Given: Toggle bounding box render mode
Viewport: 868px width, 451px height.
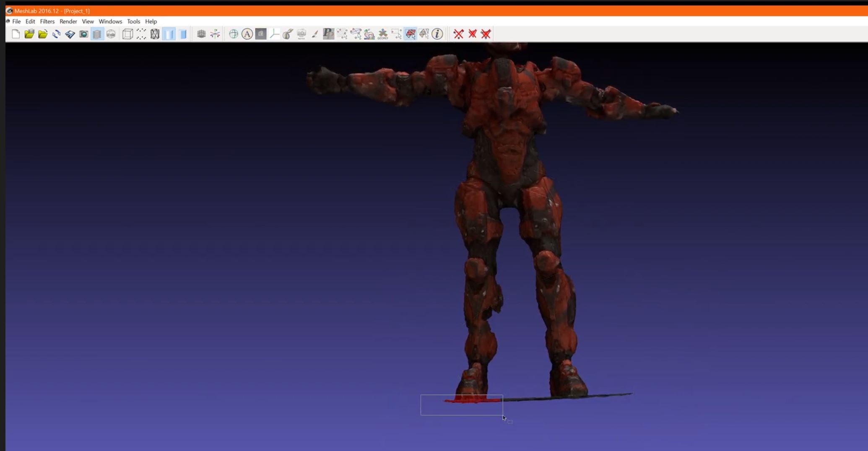Looking at the screenshot, I should tap(127, 34).
